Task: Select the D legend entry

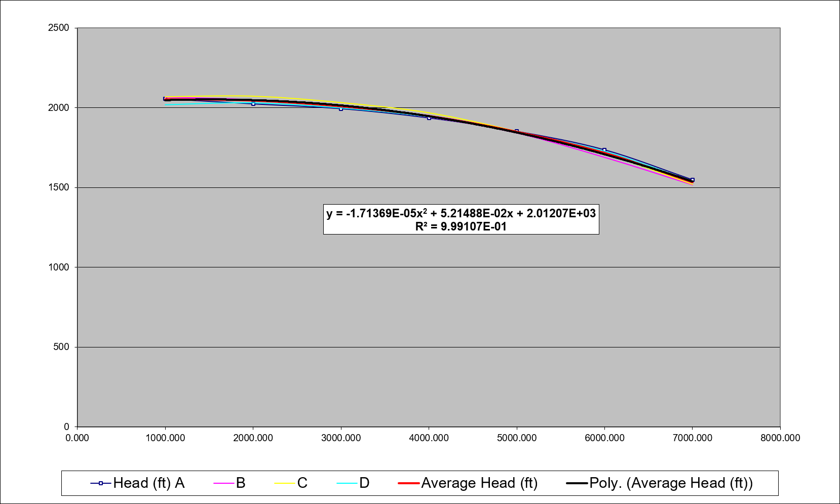Action: pos(353,483)
